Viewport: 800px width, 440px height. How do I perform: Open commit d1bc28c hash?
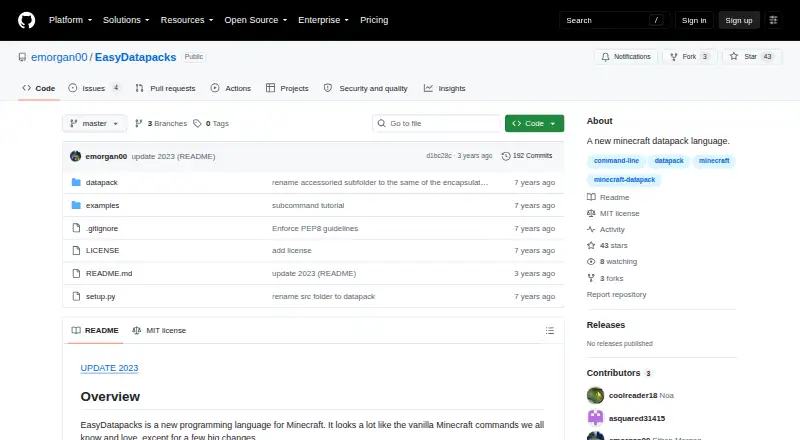coord(439,156)
